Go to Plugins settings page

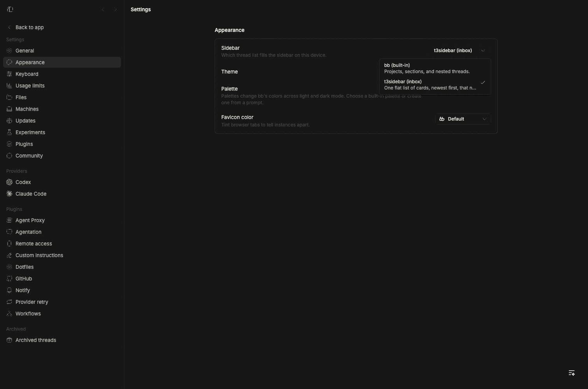(62, 144)
